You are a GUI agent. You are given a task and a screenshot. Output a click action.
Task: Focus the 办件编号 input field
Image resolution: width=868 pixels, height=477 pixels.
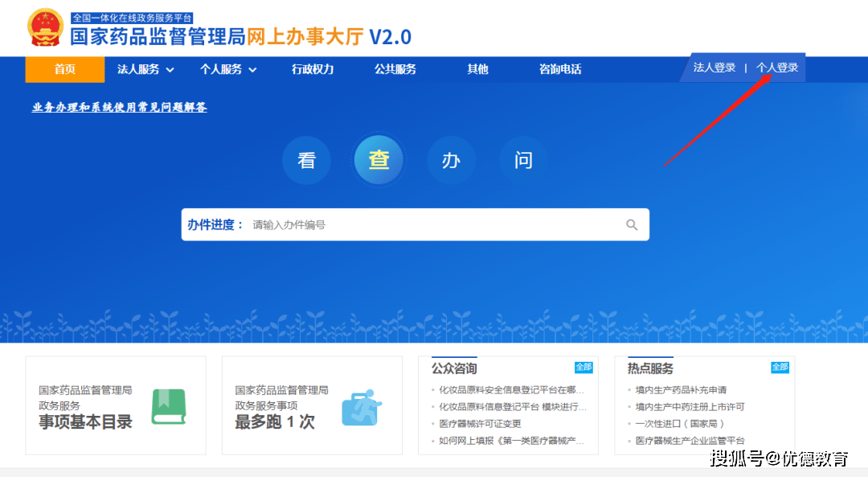(x=435, y=225)
